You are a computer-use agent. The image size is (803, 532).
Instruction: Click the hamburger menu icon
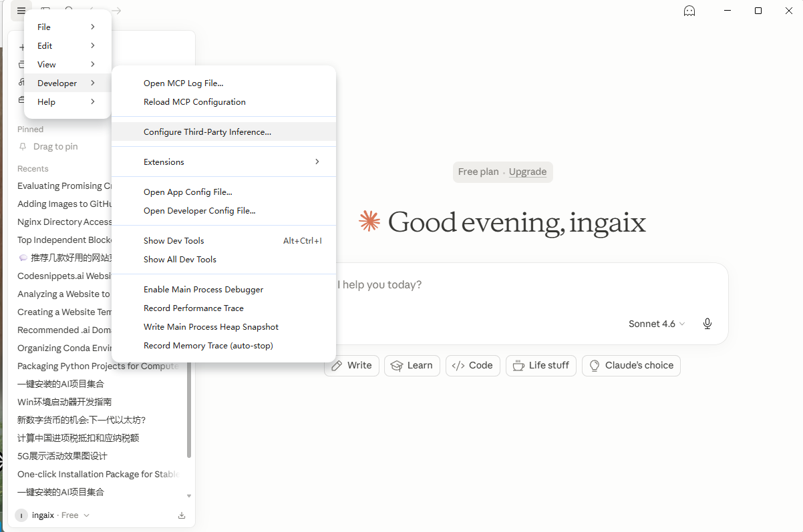[x=21, y=11]
